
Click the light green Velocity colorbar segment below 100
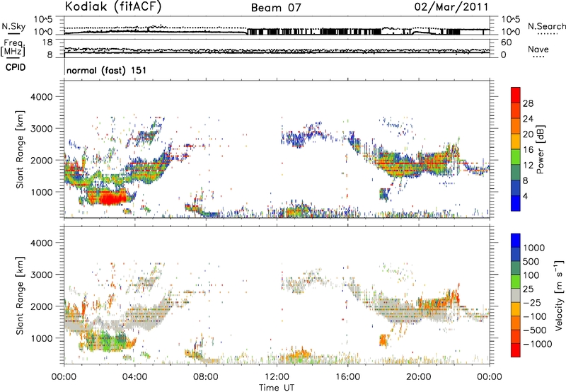click(x=516, y=282)
